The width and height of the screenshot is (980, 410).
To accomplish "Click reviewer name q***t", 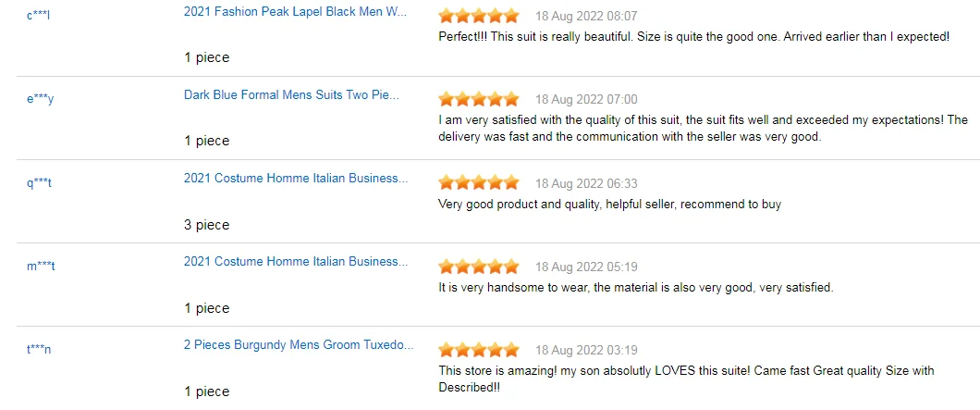I will [40, 183].
